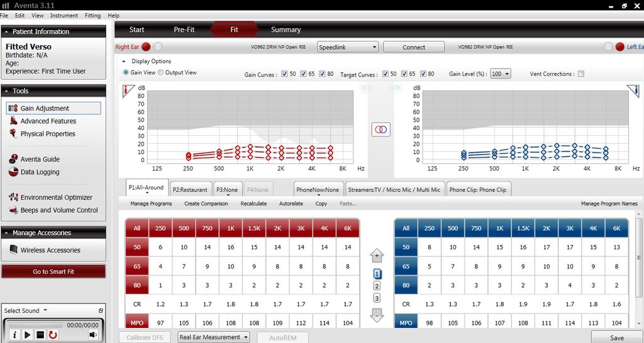
Task: Collapse Display Options section
Action: click(x=124, y=61)
